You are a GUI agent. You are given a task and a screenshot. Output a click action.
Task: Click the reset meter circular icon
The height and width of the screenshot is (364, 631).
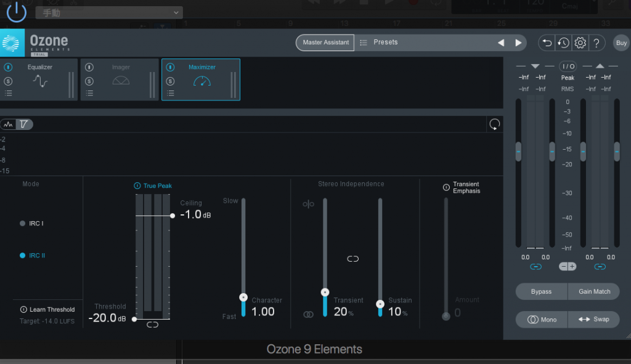[495, 124]
